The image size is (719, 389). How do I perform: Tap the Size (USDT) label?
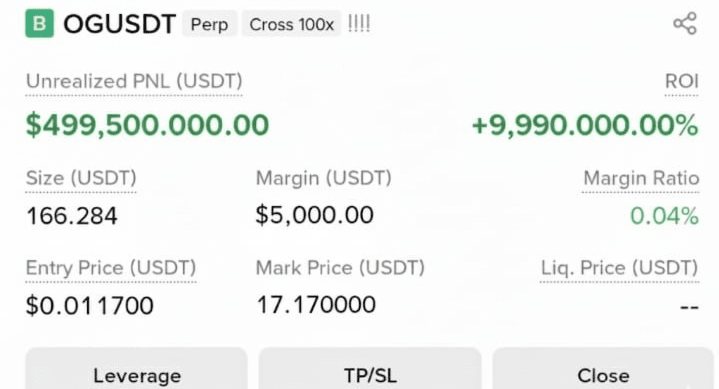point(81,178)
